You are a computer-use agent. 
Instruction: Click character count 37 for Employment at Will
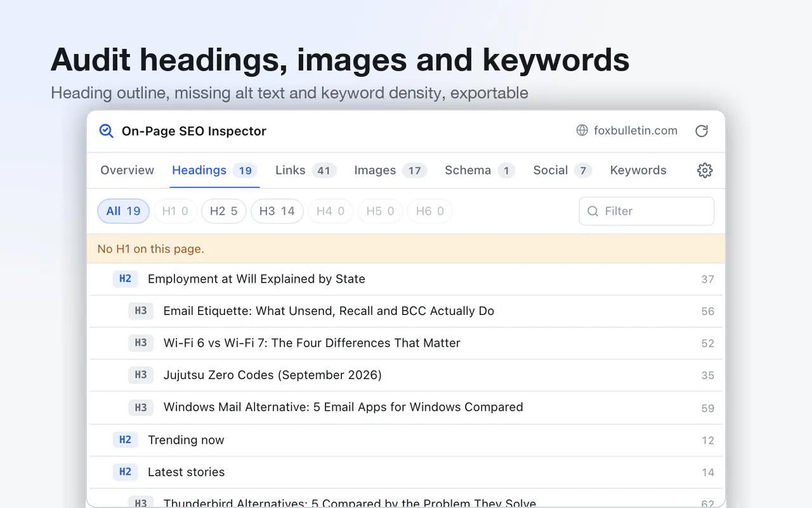pos(708,279)
